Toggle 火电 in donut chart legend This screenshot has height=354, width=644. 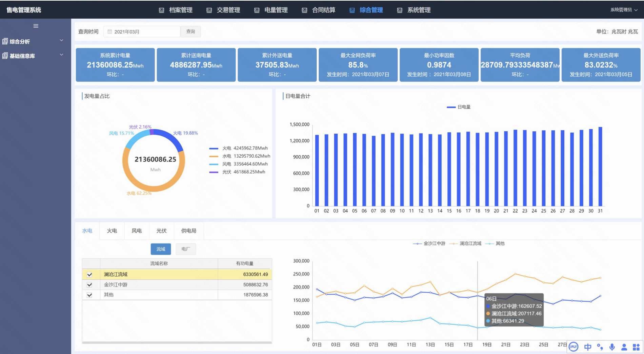pos(238,148)
